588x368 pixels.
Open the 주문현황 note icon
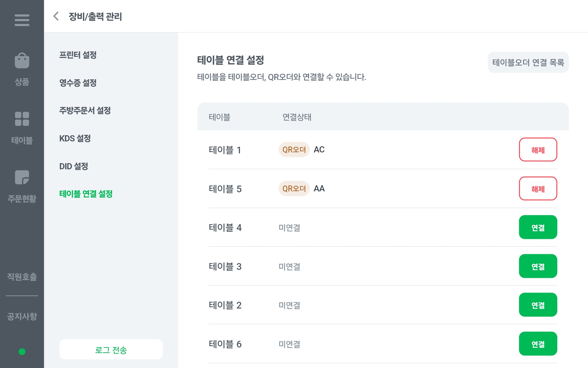pyautogui.click(x=22, y=177)
